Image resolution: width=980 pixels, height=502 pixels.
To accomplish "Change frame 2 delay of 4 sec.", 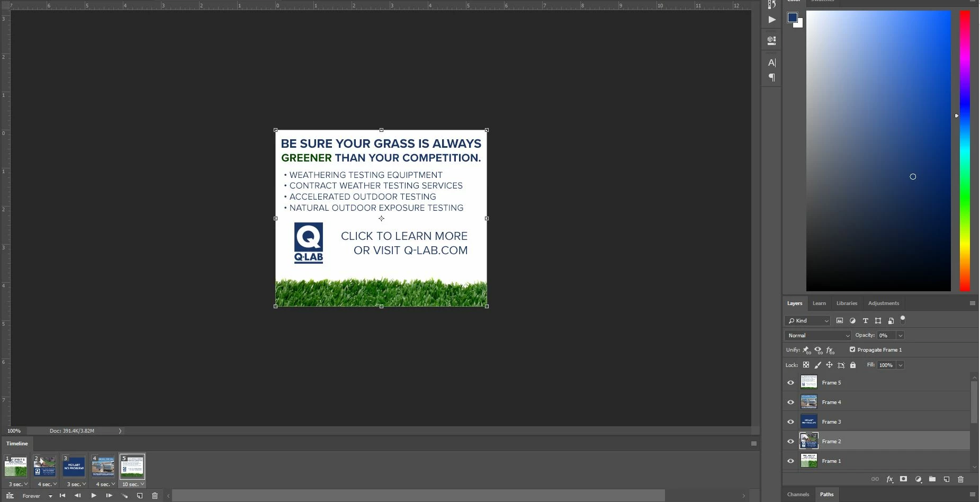I will click(x=47, y=484).
